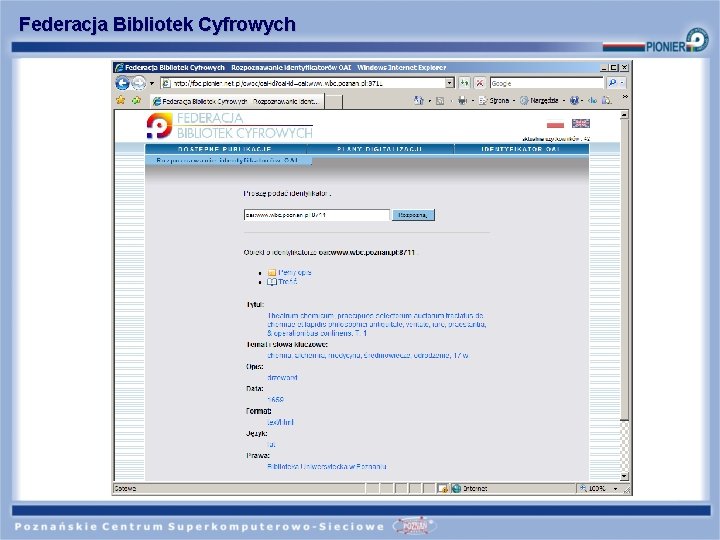Select the Federacja Bibliotek Cyfrowych browser tab

237,101
